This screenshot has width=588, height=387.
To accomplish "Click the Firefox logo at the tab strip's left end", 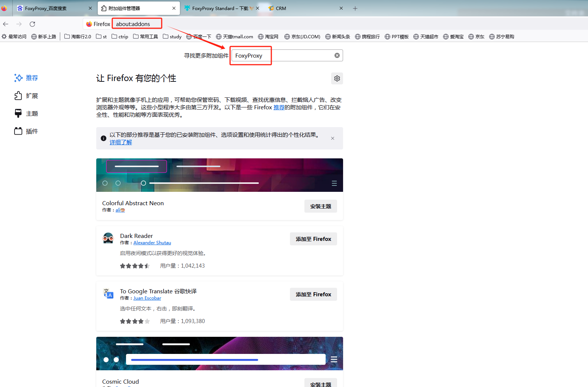I will point(4,8).
